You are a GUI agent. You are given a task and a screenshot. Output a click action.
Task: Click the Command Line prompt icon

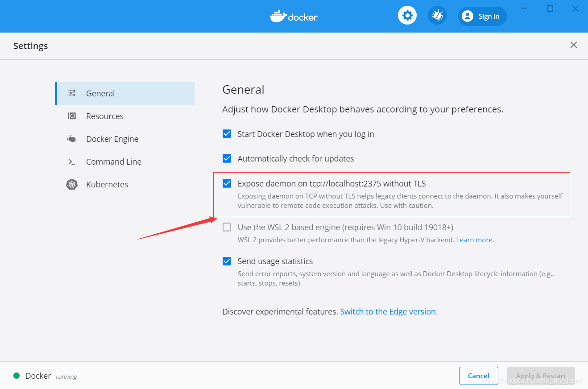[71, 161]
